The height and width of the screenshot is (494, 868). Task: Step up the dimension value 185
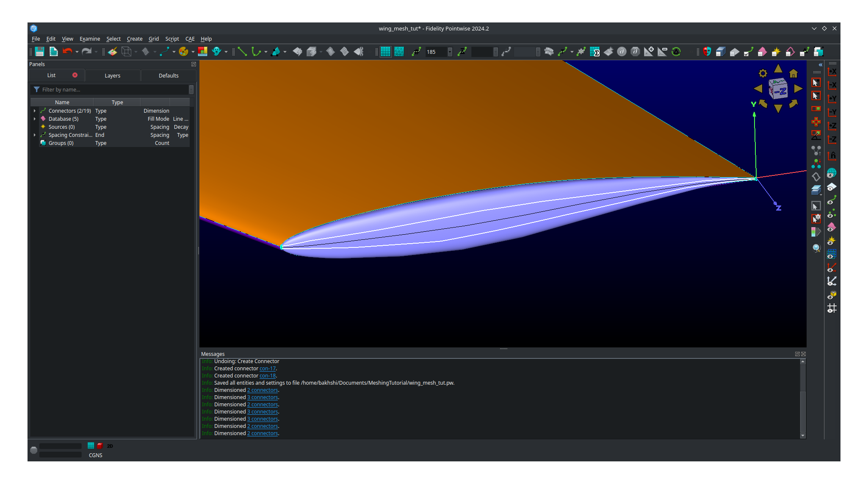point(450,50)
